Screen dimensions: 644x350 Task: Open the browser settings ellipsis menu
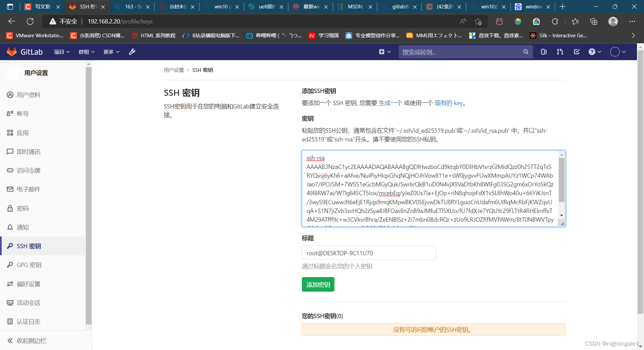[632, 21]
